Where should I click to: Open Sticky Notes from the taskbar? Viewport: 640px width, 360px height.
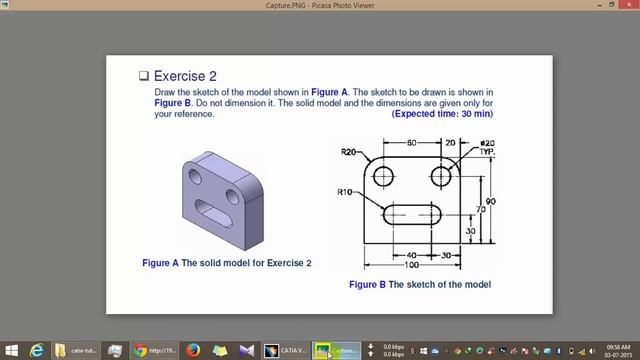(x=220, y=351)
